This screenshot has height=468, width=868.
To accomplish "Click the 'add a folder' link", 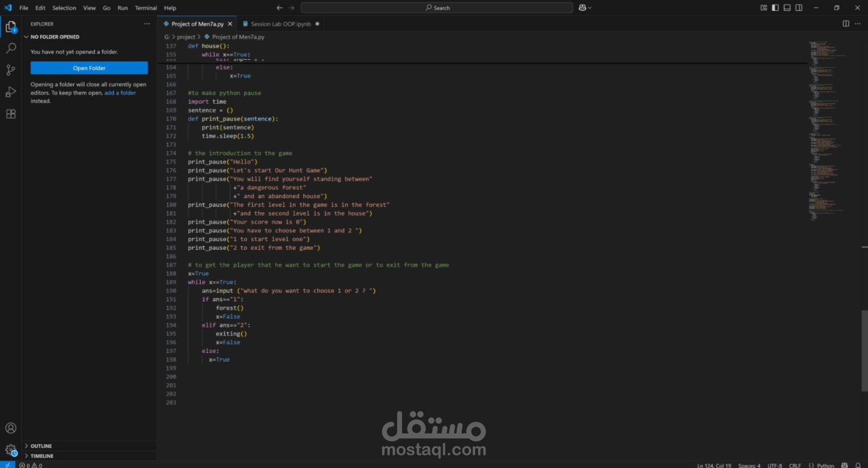I will 120,93.
